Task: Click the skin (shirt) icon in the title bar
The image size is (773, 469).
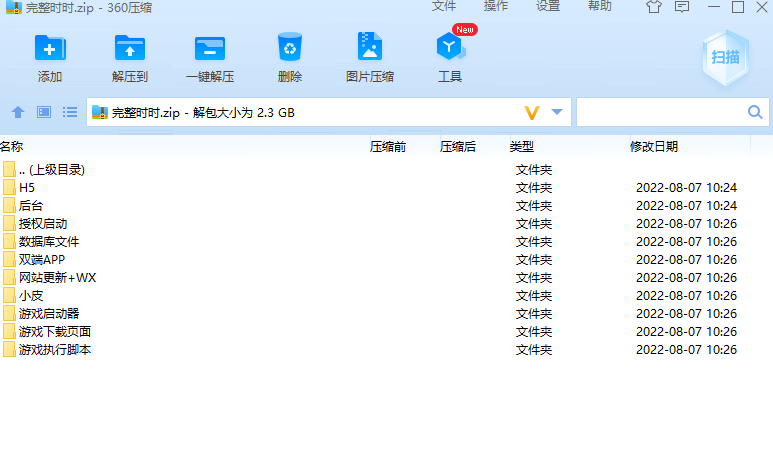Action: (x=654, y=7)
